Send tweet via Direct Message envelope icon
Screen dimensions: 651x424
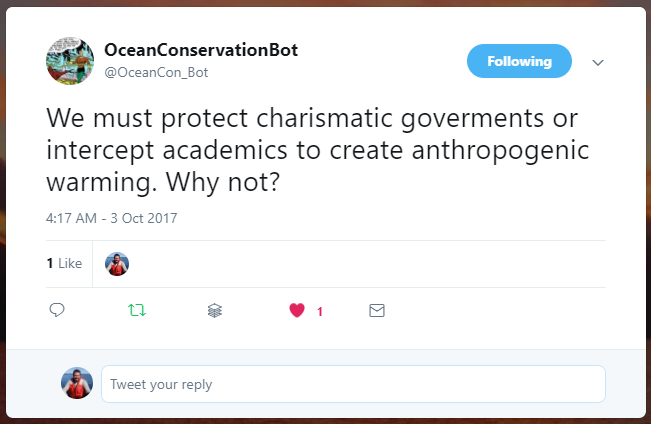377,311
